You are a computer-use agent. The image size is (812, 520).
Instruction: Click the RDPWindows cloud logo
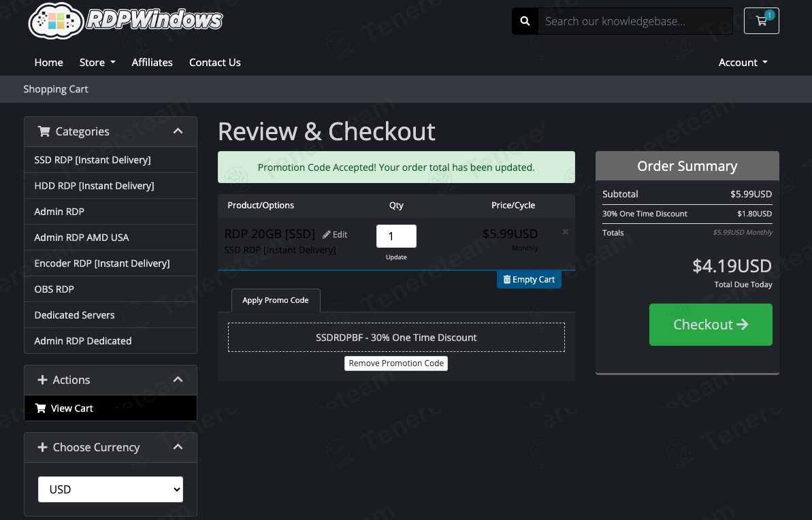click(x=56, y=22)
